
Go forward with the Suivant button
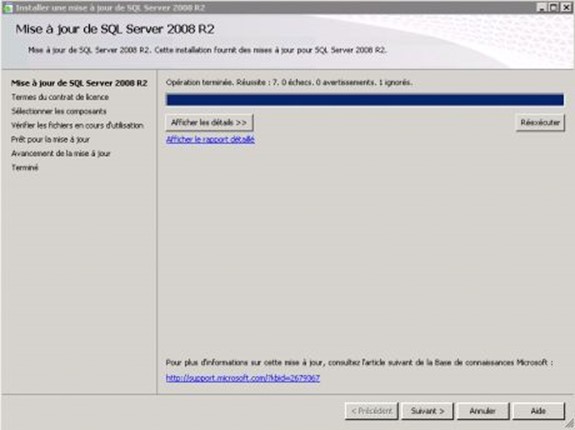point(428,411)
